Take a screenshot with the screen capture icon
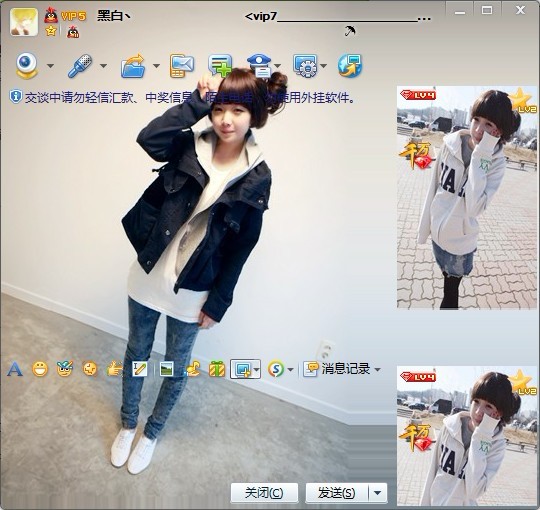The height and width of the screenshot is (510, 540). (242, 369)
